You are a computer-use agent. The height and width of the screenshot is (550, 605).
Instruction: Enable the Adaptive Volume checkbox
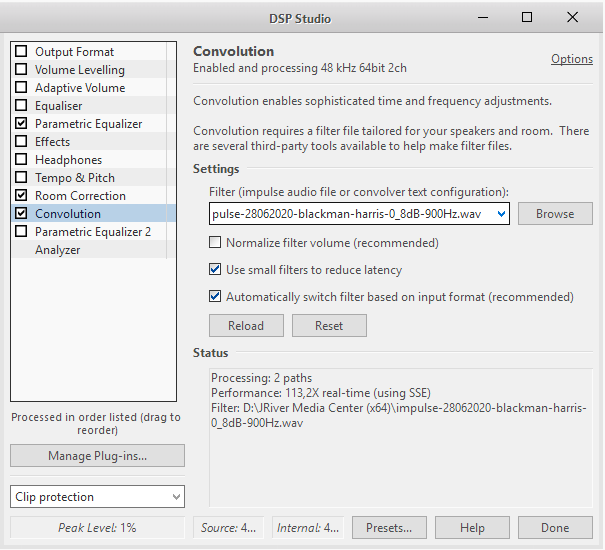tap(21, 87)
